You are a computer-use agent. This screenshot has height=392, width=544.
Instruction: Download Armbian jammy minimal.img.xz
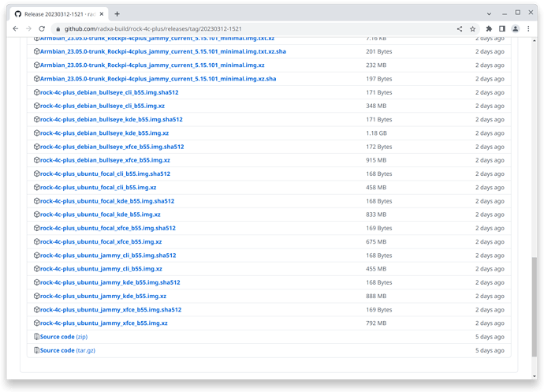pos(152,65)
